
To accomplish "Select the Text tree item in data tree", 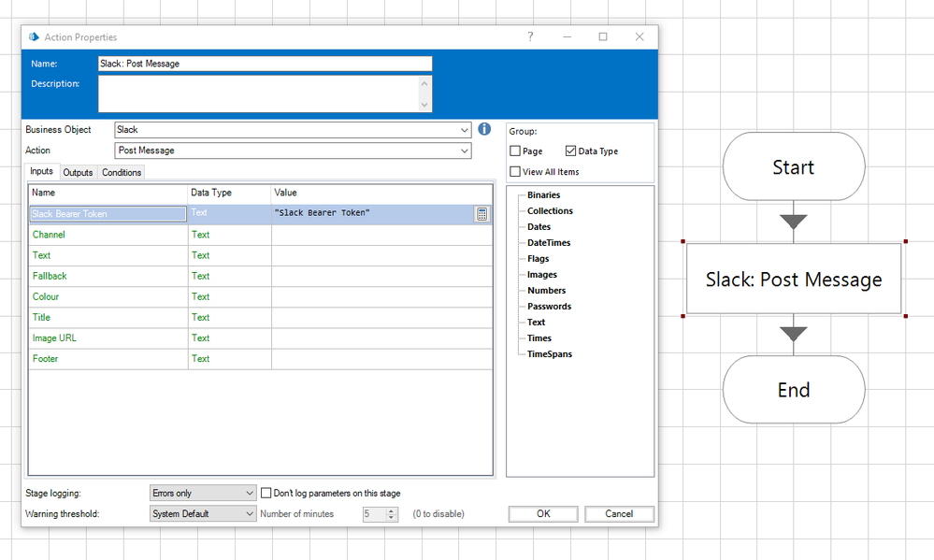I will [536, 323].
